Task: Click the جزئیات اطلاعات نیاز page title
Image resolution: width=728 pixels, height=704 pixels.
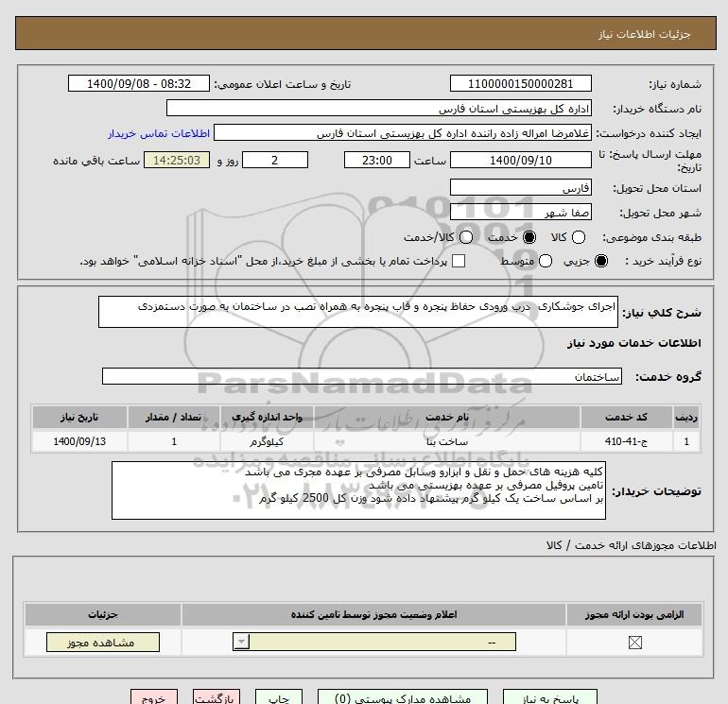Action: (x=644, y=34)
